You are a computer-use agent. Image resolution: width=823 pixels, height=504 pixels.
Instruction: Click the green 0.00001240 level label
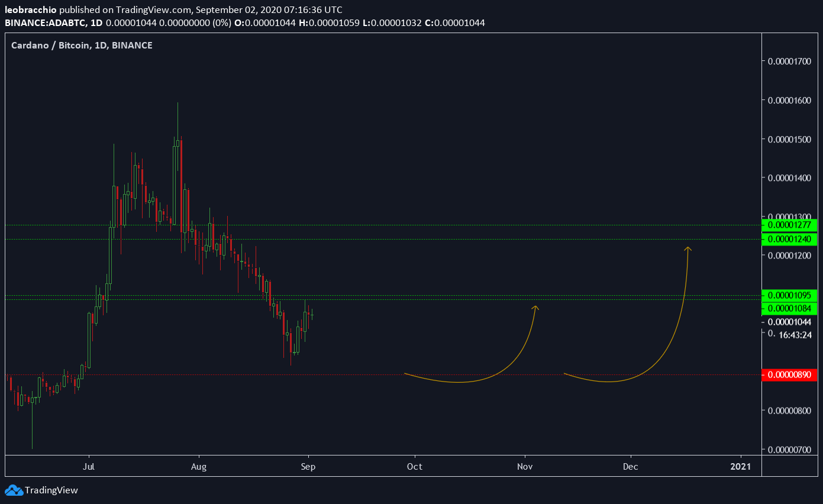coord(790,239)
